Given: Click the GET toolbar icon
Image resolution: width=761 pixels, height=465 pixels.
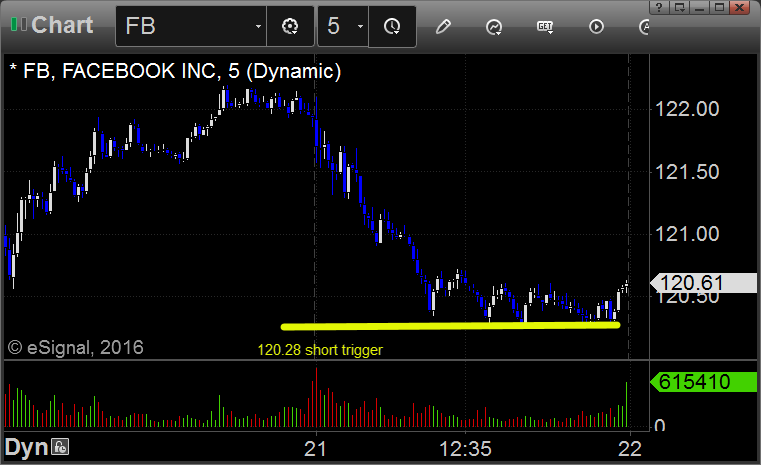Looking at the screenshot, I should (x=545, y=27).
